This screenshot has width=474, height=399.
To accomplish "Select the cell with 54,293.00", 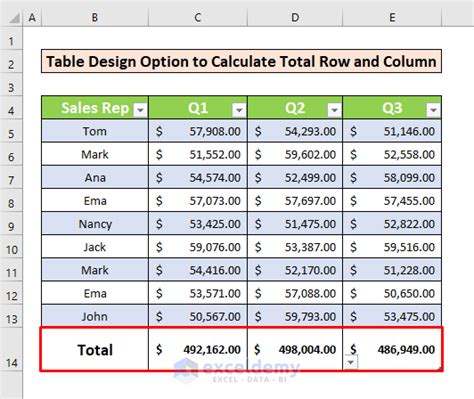I will pyautogui.click(x=295, y=131).
